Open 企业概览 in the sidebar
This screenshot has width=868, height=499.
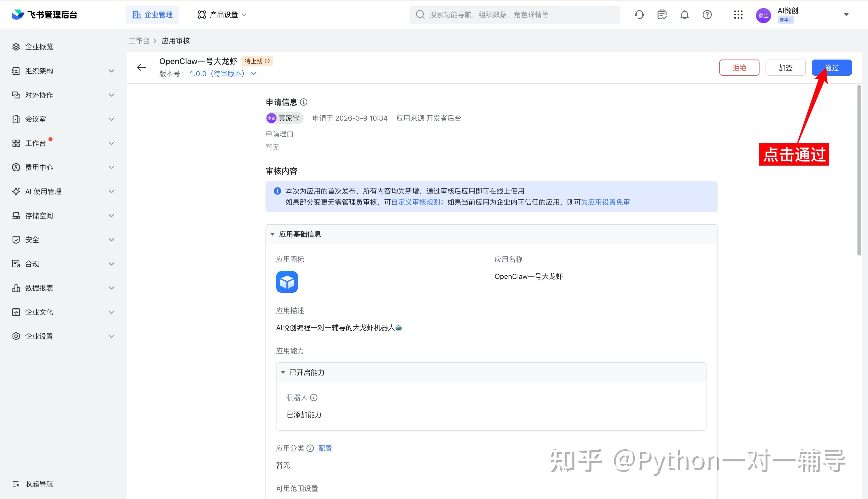[39, 47]
